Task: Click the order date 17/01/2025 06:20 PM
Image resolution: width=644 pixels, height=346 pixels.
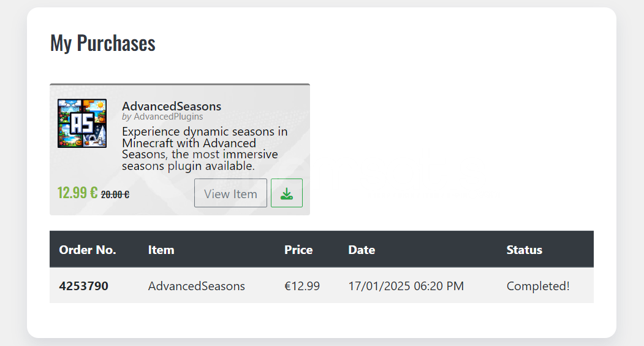Action: coord(406,286)
